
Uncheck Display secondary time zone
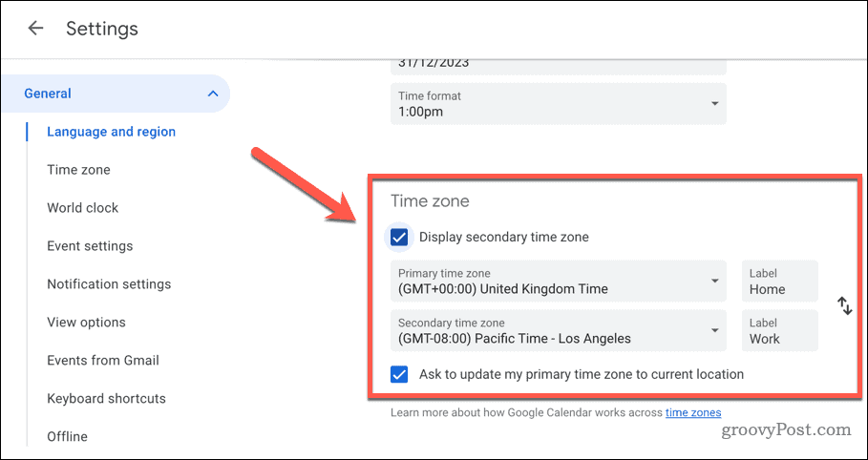pos(399,238)
